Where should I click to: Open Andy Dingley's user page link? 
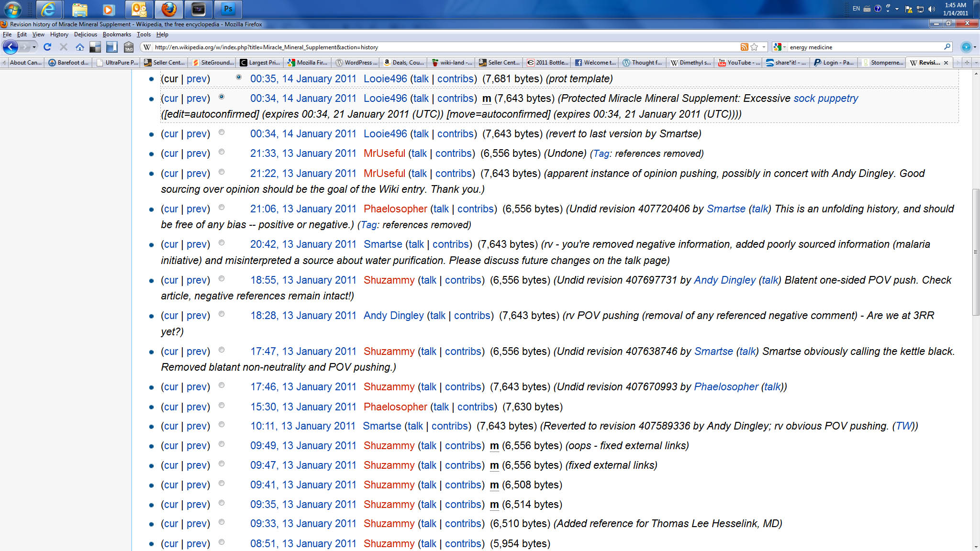click(393, 316)
